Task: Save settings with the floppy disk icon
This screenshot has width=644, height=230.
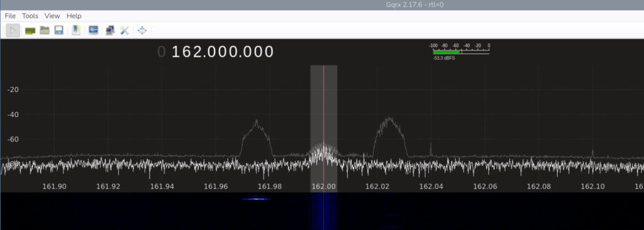Action: tap(59, 30)
